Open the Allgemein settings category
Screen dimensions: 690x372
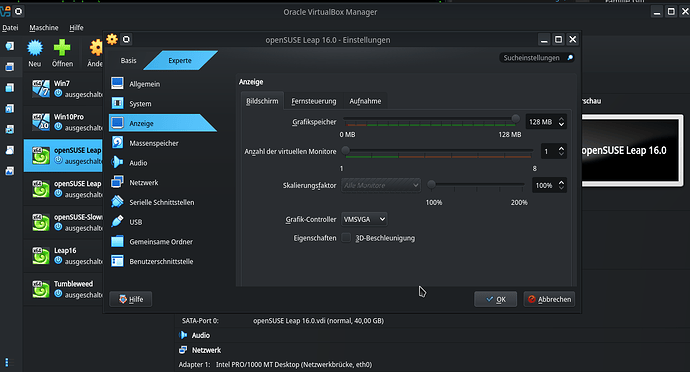tap(163, 84)
